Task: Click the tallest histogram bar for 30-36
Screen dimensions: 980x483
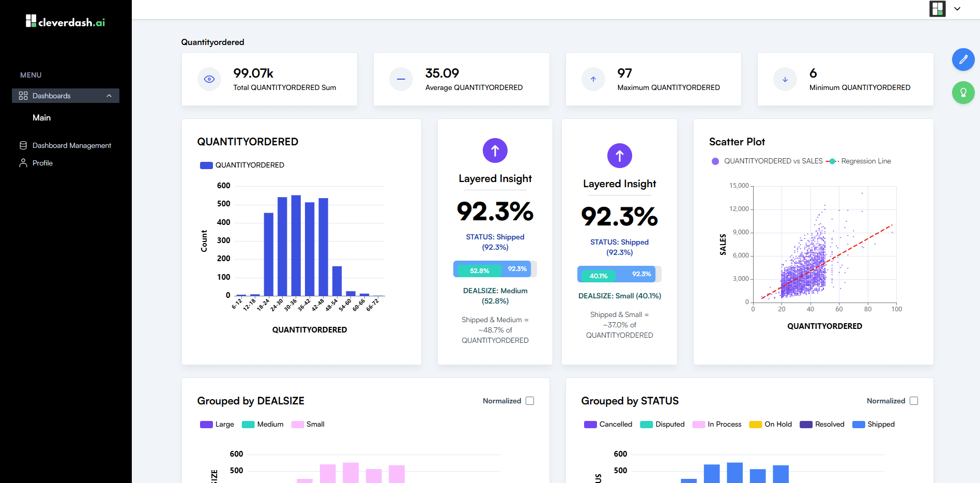Action: pos(296,245)
